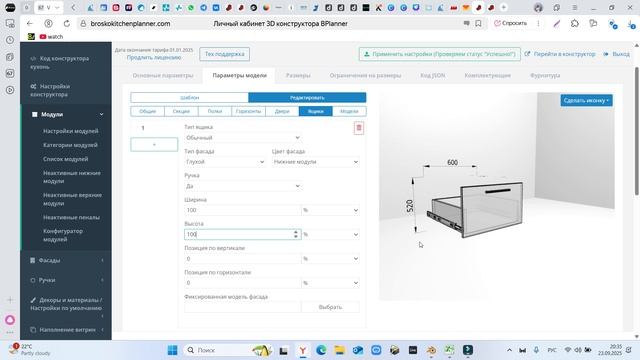Open the «Полки» sub-tab
640x360 pixels.
pyautogui.click(x=215, y=111)
